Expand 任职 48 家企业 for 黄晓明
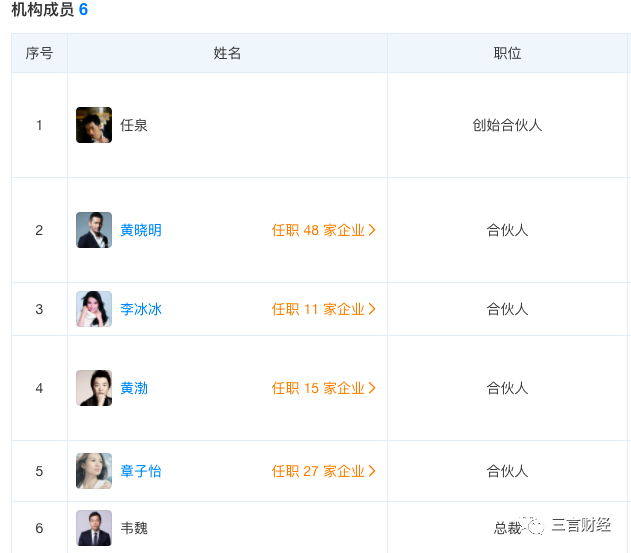This screenshot has height=553, width=631. pyautogui.click(x=323, y=230)
